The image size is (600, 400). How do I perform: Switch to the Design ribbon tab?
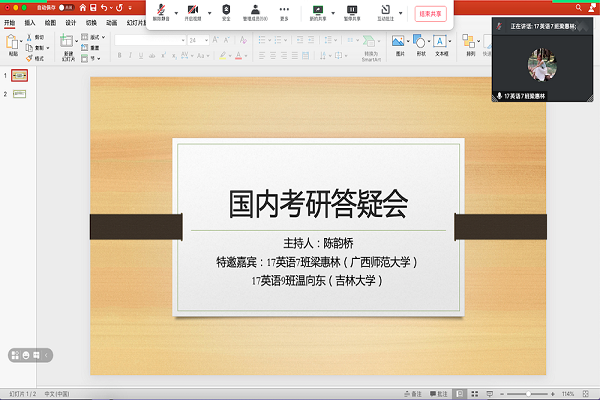pyautogui.click(x=71, y=22)
